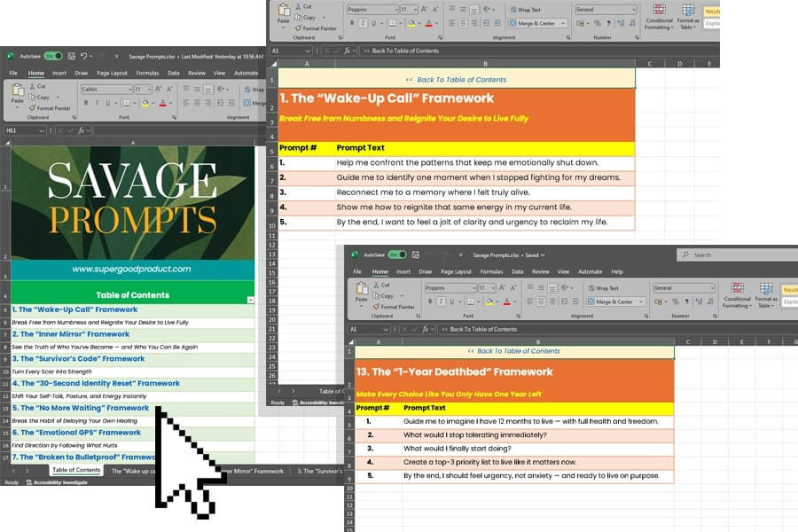Click fill color bucket in Wake-Up Call window
Image resolution: width=798 pixels, height=532 pixels.
click(411, 23)
